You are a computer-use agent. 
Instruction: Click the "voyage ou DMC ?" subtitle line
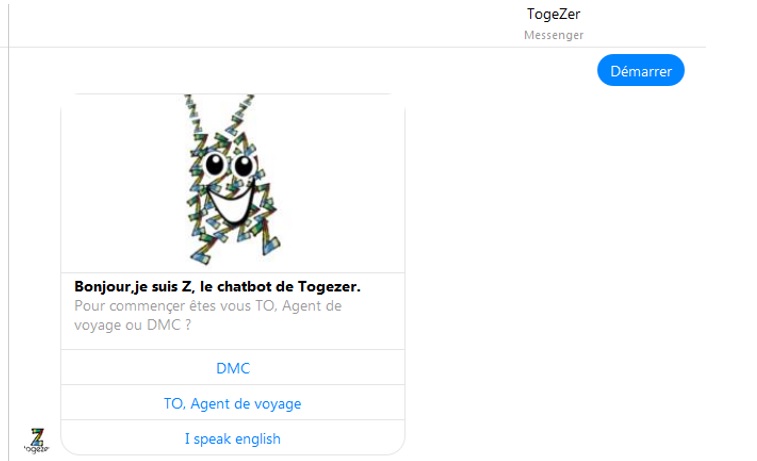132,325
